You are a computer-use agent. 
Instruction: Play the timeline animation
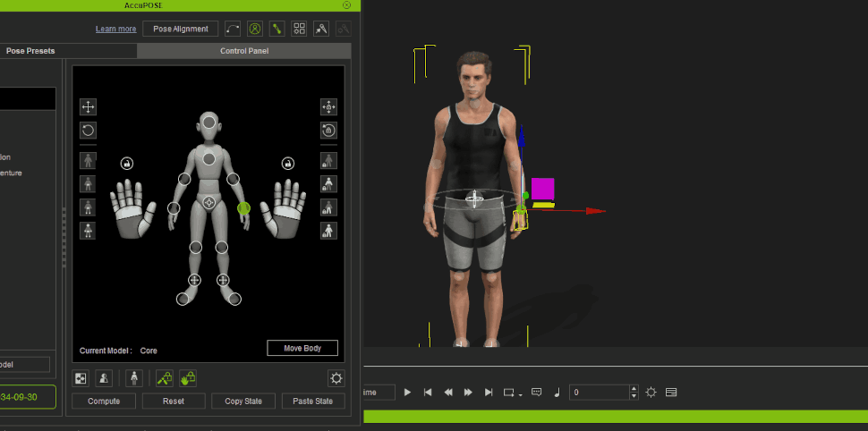point(407,393)
